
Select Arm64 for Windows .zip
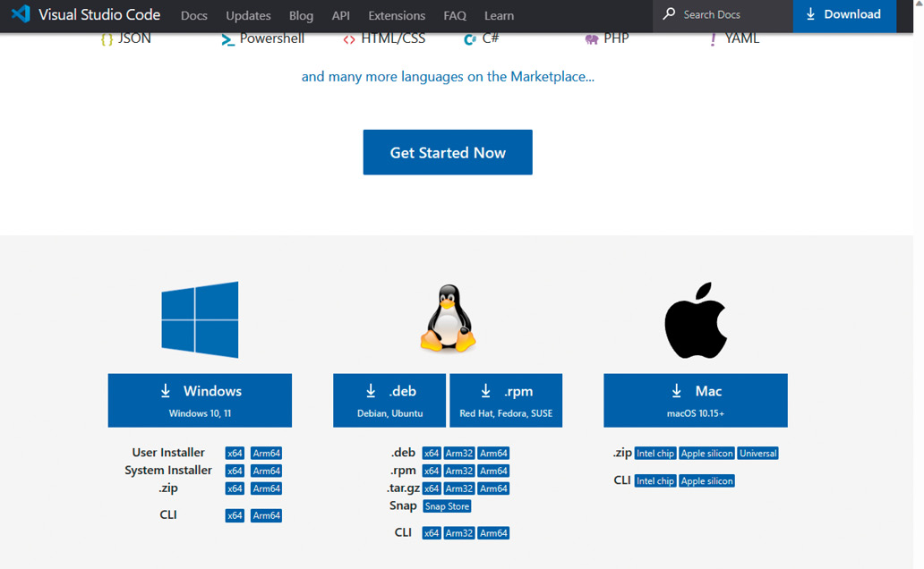pos(266,488)
